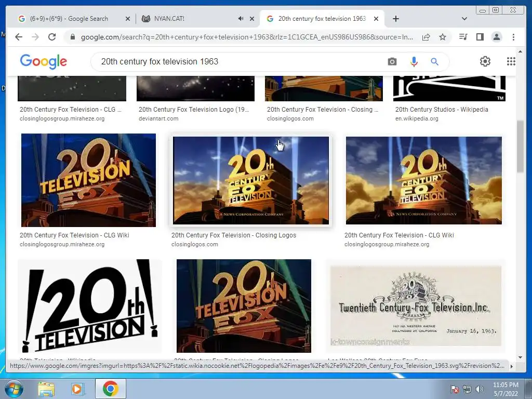Open Chrome three-dot menu

click(513, 37)
